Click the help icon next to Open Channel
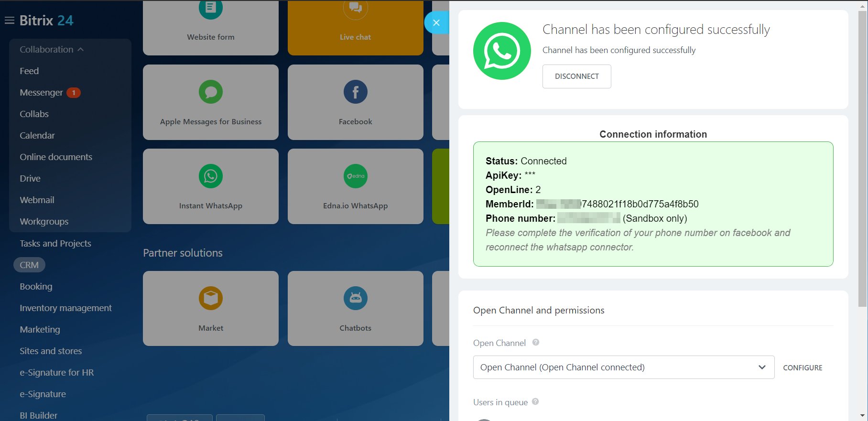868x421 pixels. click(536, 342)
